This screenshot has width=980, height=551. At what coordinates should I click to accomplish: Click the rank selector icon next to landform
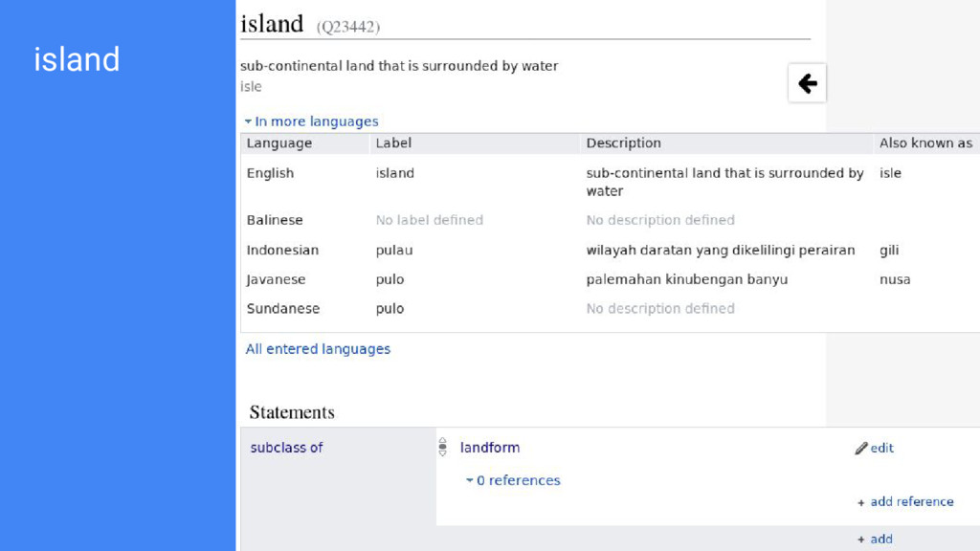pos(442,447)
